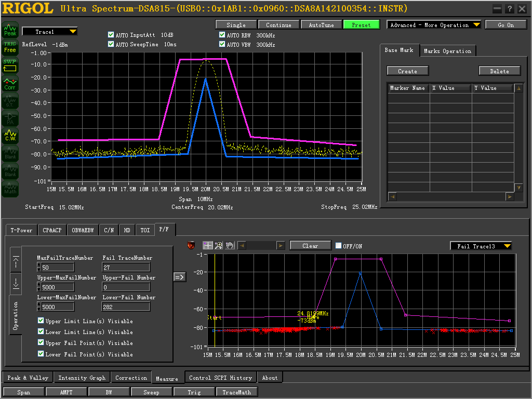
Task: Click the Continue button
Action: point(278,25)
